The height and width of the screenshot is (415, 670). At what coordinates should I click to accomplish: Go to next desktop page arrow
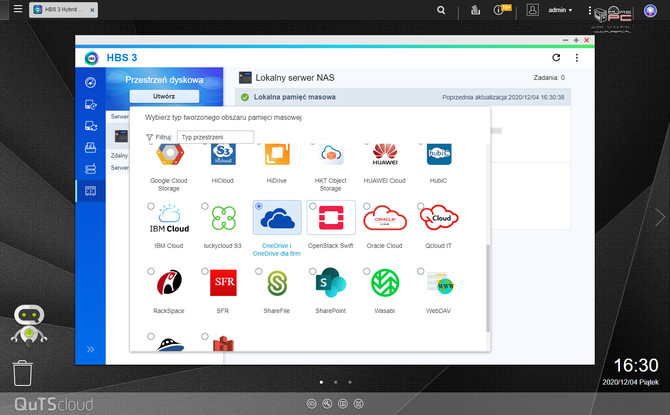point(660,217)
